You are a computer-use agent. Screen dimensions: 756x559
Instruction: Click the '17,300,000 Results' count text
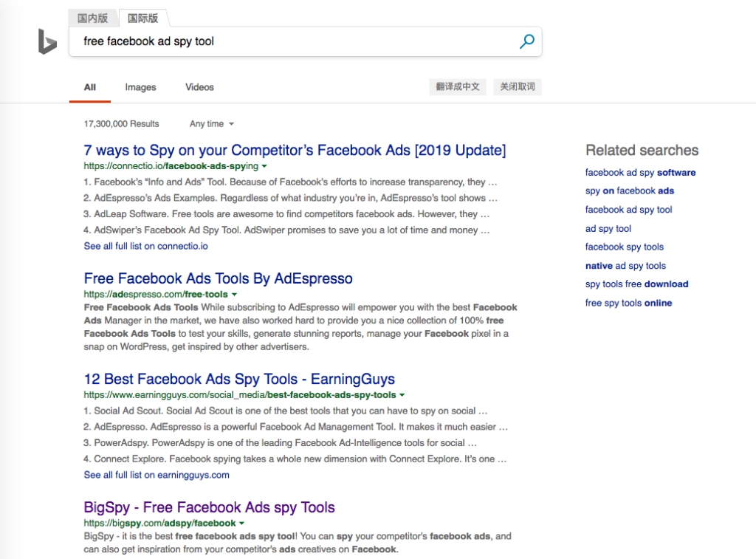pyautogui.click(x=122, y=124)
